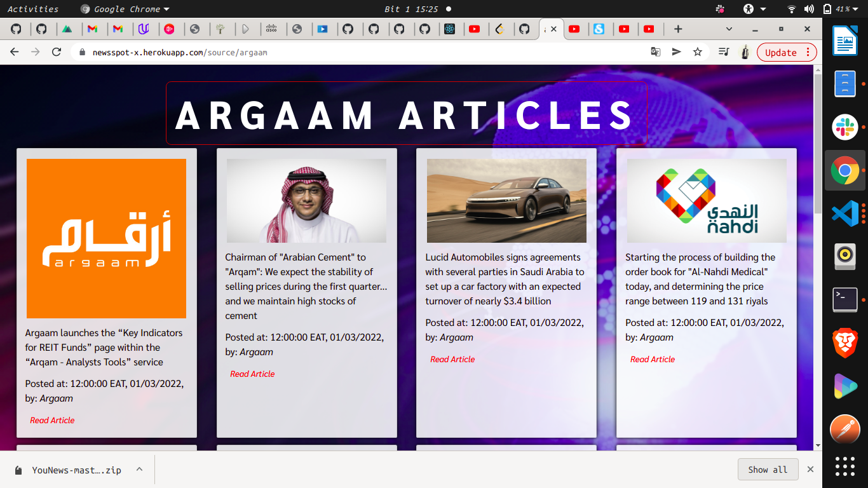Close the downloads bar
The height and width of the screenshot is (488, 868).
[810, 470]
